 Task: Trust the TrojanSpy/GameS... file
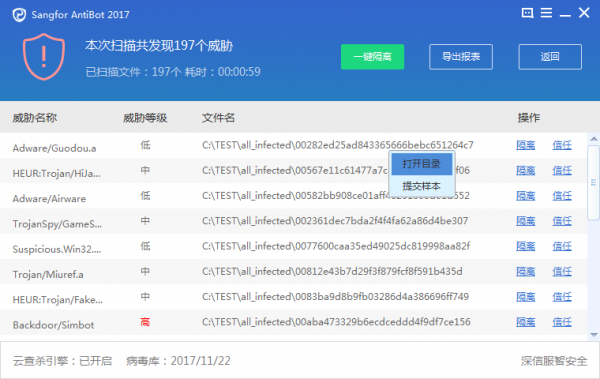pos(562,221)
